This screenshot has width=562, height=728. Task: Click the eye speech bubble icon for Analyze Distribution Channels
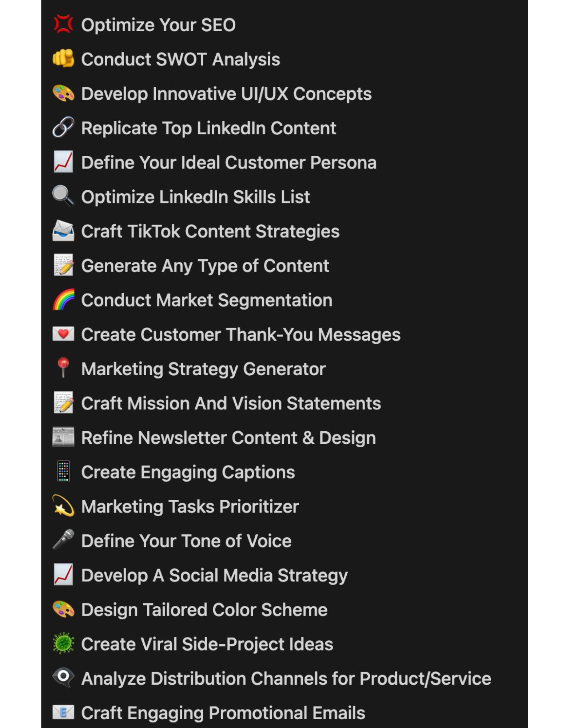63,678
